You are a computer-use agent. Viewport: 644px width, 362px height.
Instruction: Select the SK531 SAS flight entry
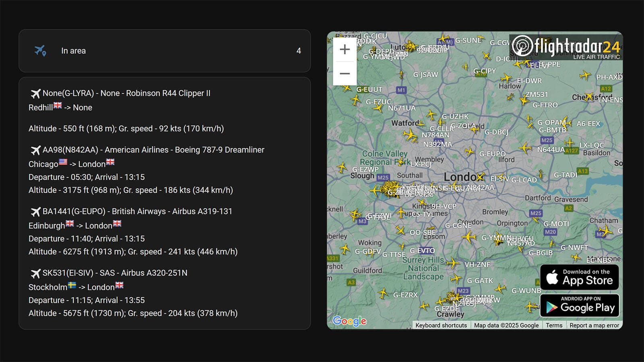pyautogui.click(x=115, y=273)
